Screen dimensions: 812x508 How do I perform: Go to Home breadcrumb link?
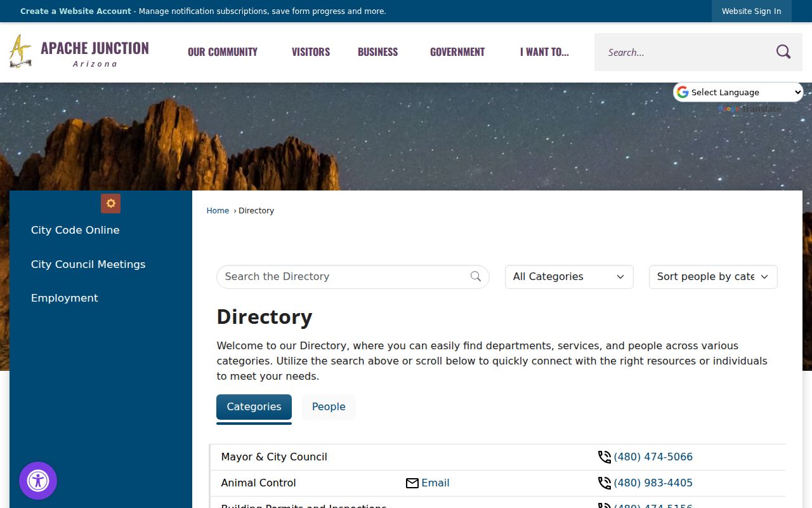(218, 211)
